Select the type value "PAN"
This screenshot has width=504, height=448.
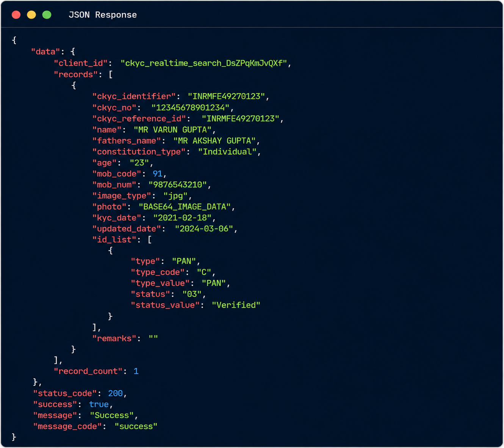click(184, 261)
